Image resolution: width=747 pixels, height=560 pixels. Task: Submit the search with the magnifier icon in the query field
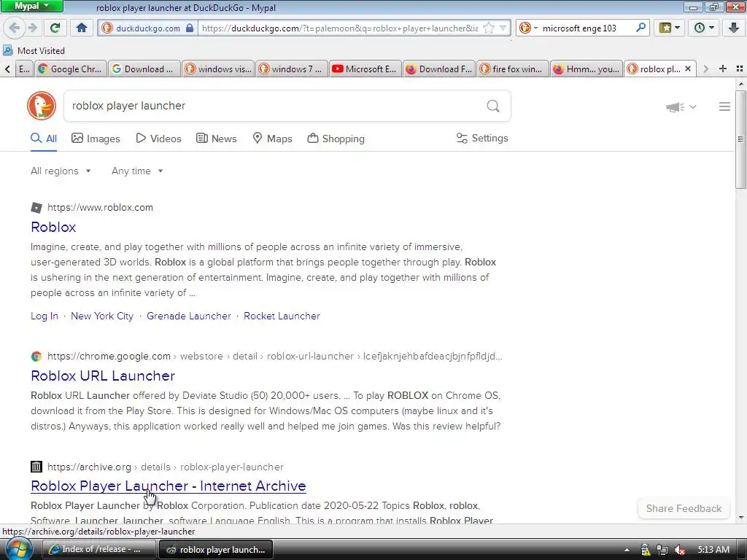click(x=493, y=106)
